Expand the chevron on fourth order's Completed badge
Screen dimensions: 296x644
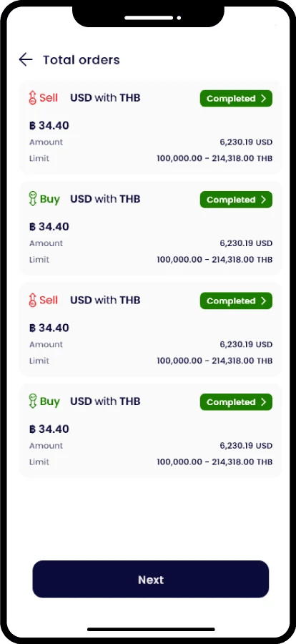tap(264, 402)
